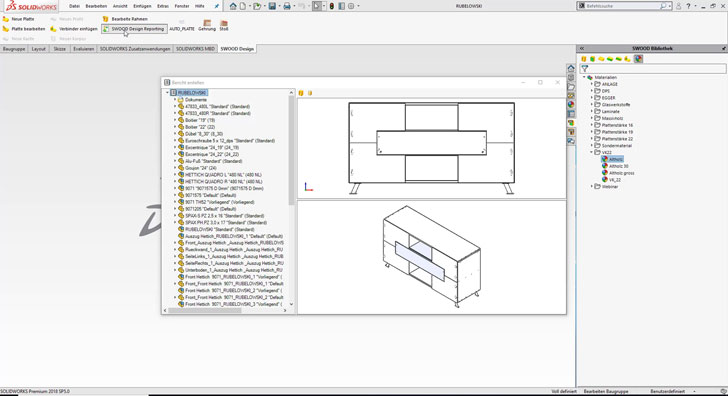
Task: Switch to the Baugruppe tab
Action: tap(14, 49)
